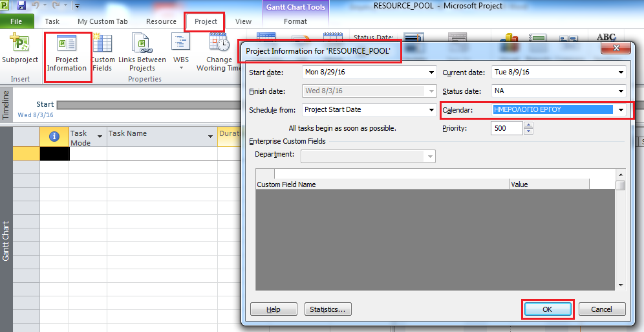
Task: Open the Start date dropdown
Action: coord(431,72)
